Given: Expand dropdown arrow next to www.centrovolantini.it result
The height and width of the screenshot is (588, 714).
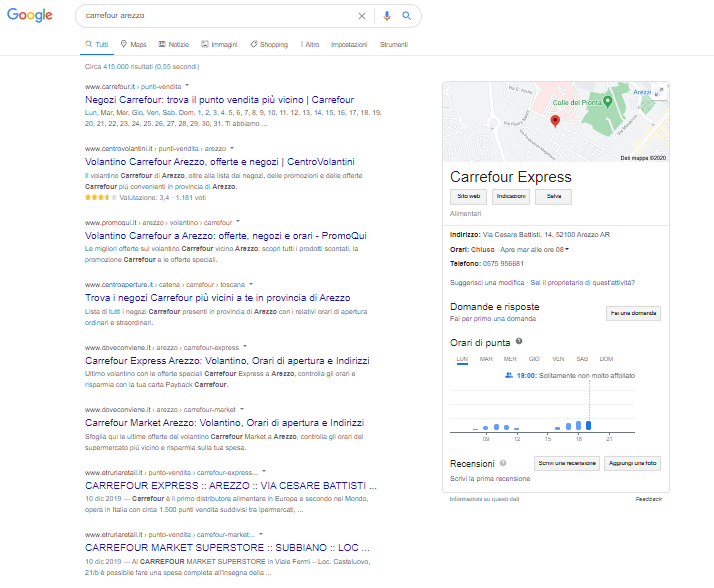Looking at the screenshot, I should click(232, 148).
